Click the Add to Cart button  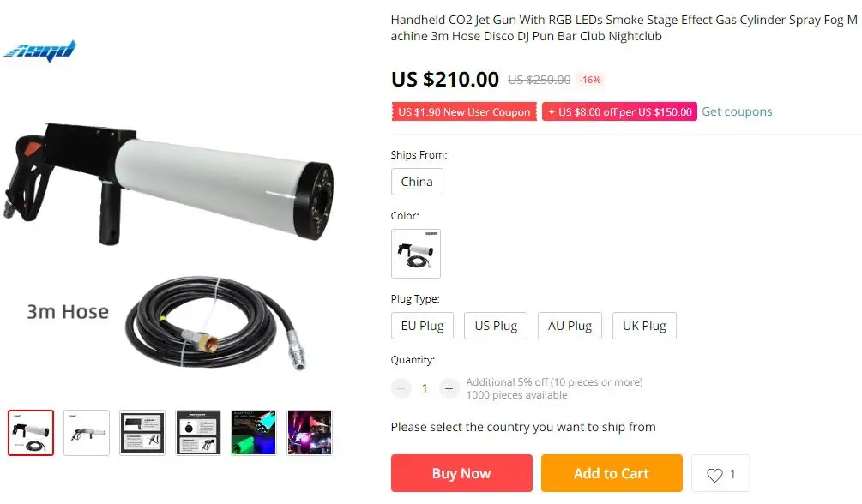coord(612,473)
